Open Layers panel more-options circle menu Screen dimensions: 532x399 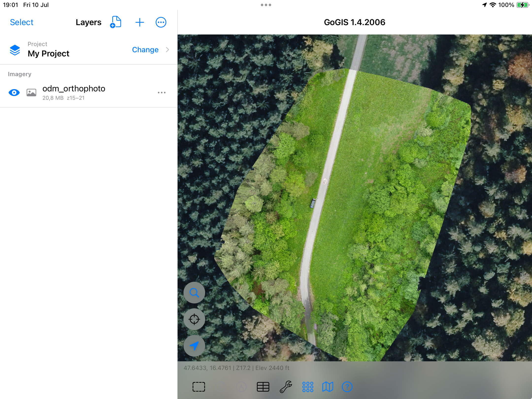161,22
